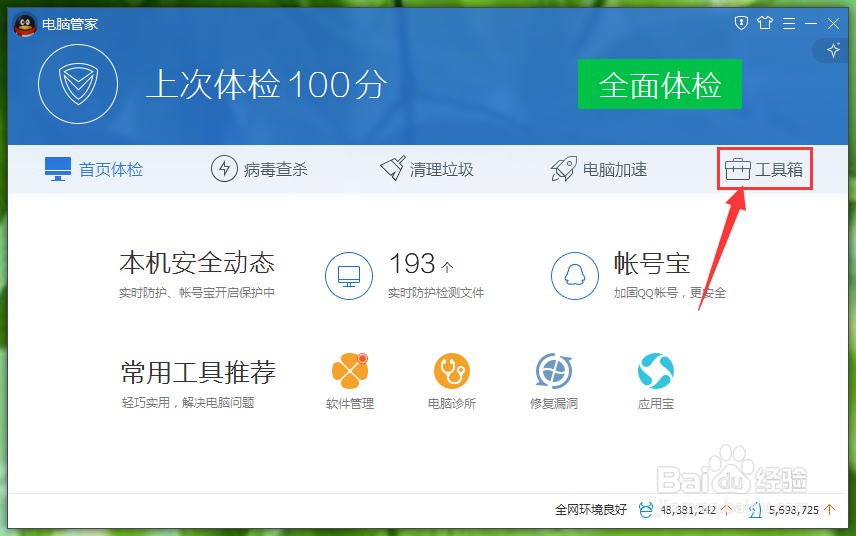Click the 48,381,242 counter in status bar
The width and height of the screenshot is (856, 536).
coord(688,510)
